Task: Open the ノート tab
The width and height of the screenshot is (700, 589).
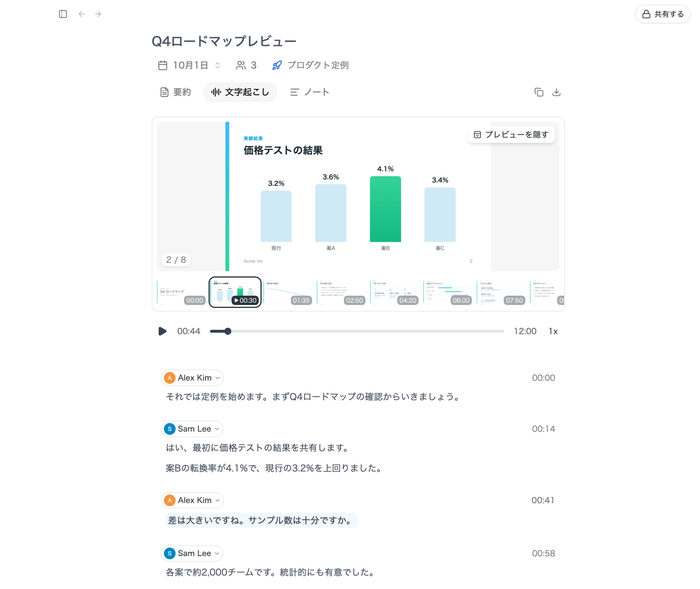Action: 309,92
